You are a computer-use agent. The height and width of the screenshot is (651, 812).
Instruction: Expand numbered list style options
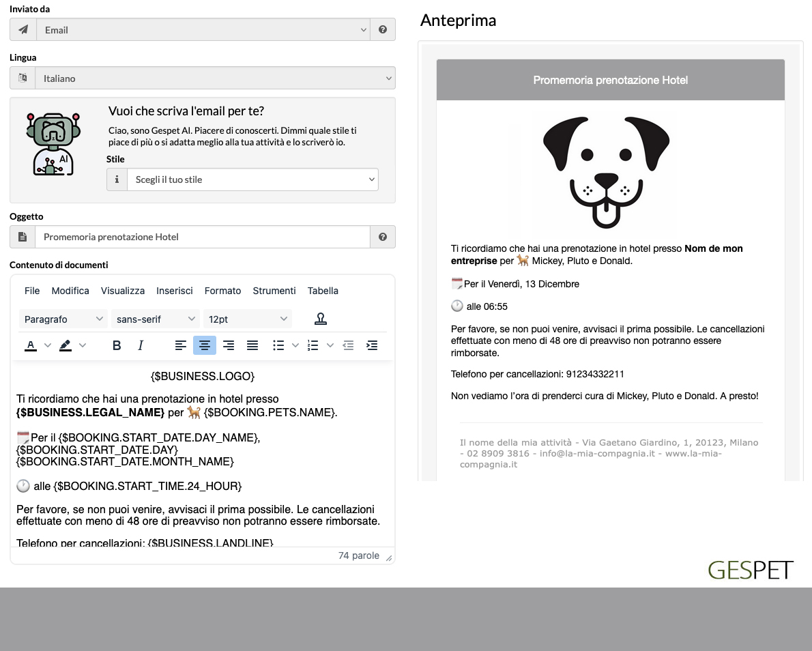click(330, 345)
